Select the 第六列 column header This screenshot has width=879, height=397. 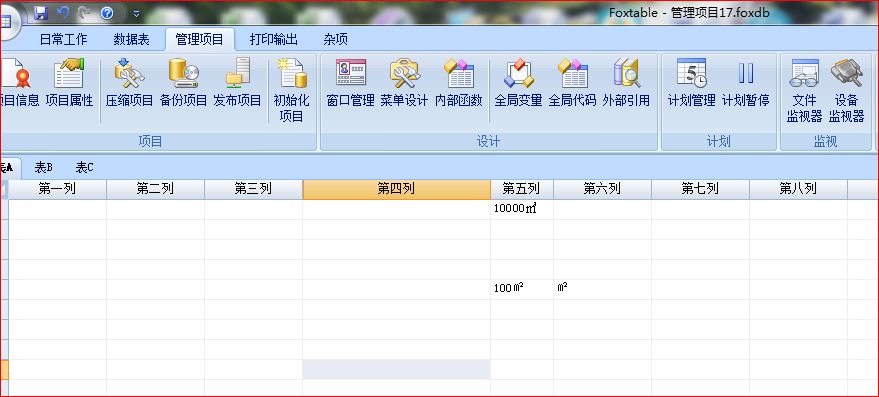[602, 189]
